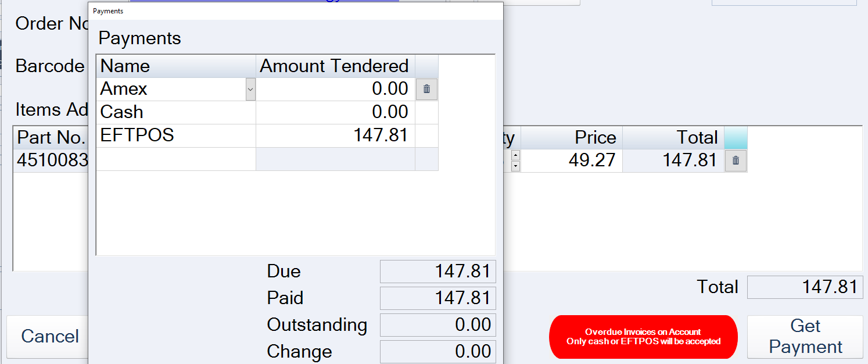Delete the Amex payment row with trash icon

coord(426,89)
